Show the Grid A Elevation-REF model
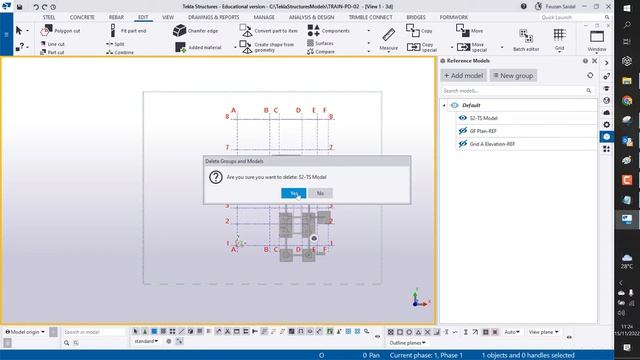This screenshot has width=640, height=360. pos(462,144)
